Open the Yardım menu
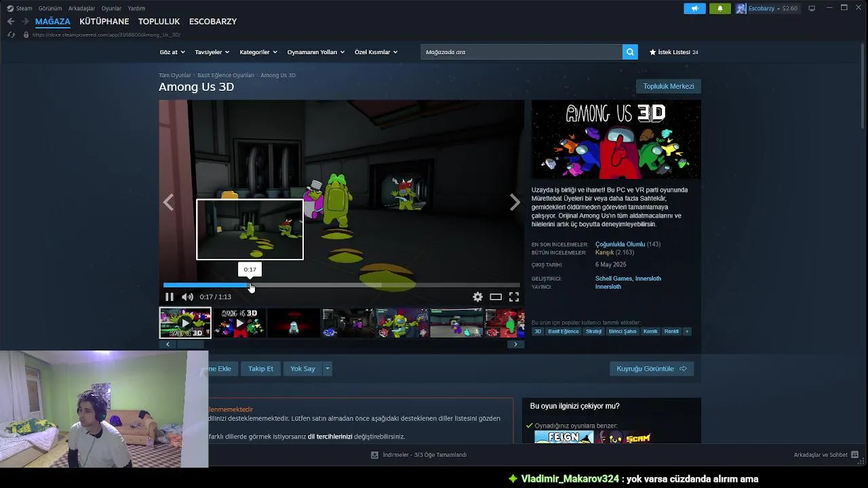 pyautogui.click(x=136, y=8)
